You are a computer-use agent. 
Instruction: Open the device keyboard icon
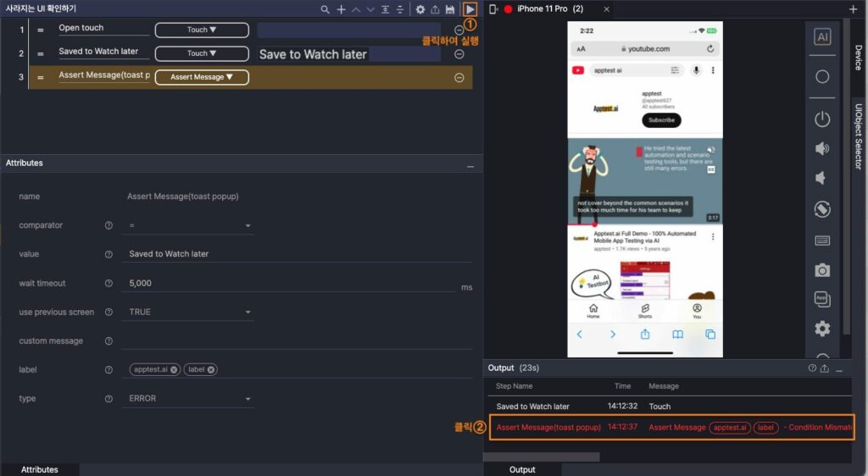click(821, 241)
